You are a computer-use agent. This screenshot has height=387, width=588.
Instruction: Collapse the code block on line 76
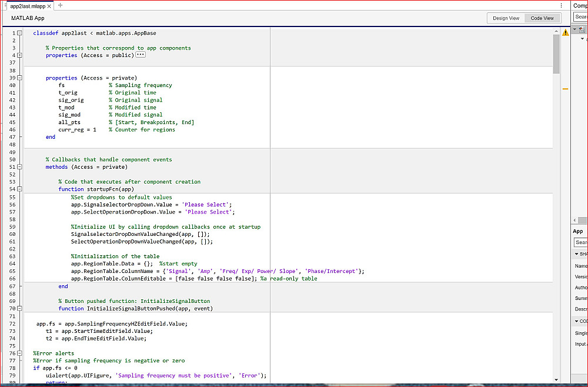point(19,353)
